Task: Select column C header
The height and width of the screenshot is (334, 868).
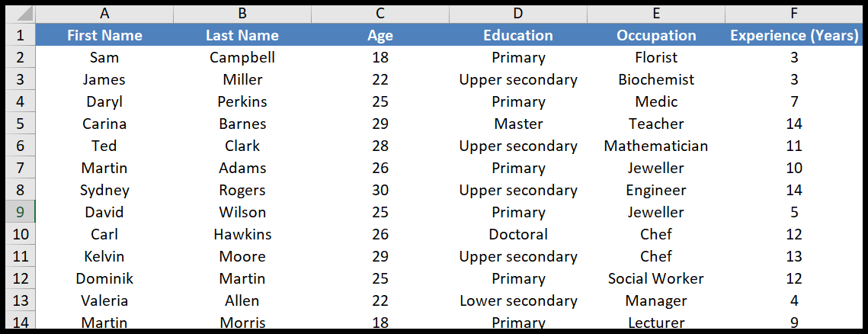Action: (380, 14)
